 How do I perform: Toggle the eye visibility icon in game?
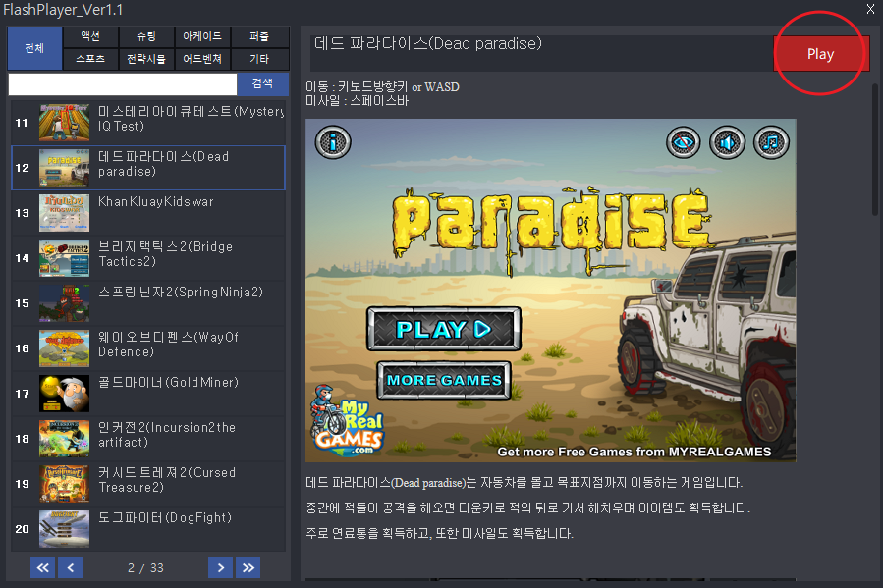(x=683, y=142)
